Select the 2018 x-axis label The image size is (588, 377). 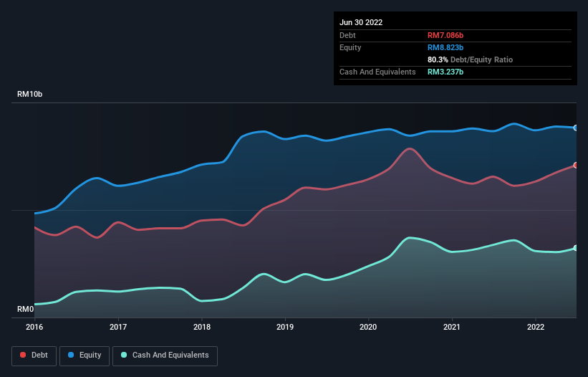[202, 327]
